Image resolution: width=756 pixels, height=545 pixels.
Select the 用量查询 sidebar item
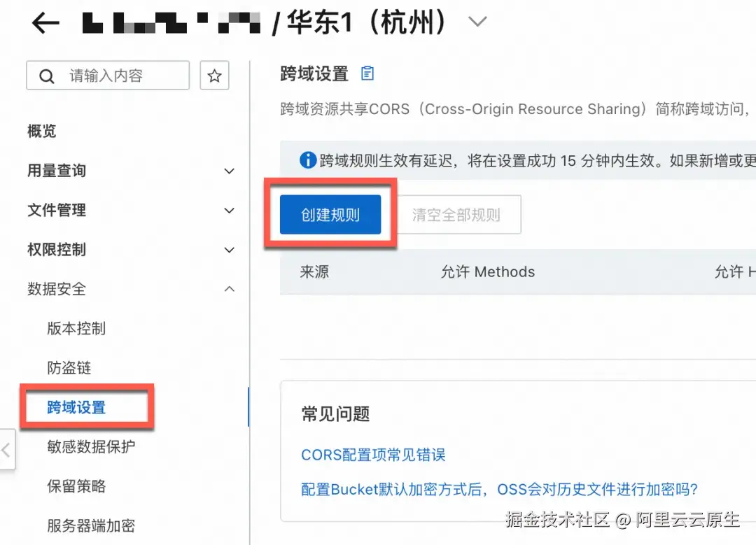pos(57,171)
